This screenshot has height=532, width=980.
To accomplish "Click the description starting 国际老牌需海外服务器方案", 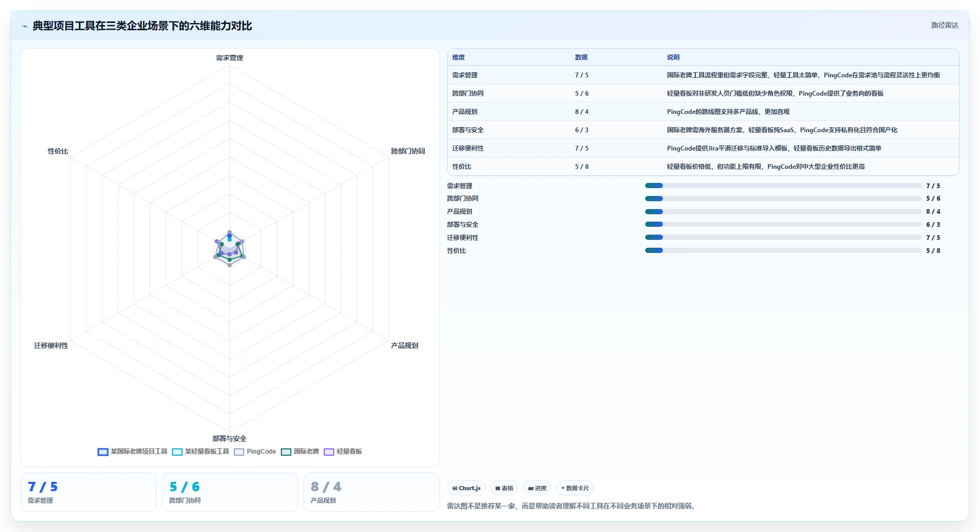I will (782, 130).
